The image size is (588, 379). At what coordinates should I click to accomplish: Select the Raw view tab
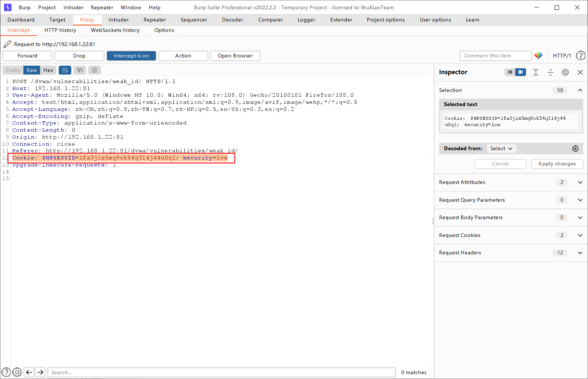[x=32, y=70]
